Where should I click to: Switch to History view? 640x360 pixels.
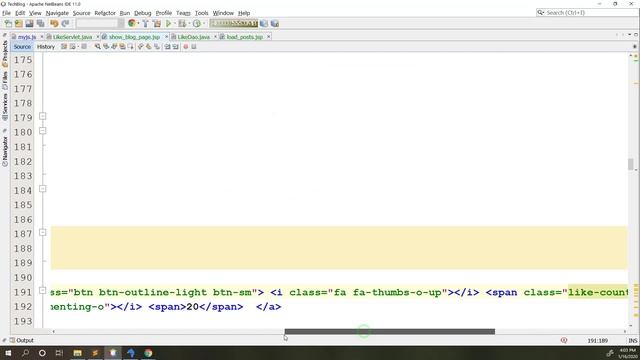pos(46,47)
